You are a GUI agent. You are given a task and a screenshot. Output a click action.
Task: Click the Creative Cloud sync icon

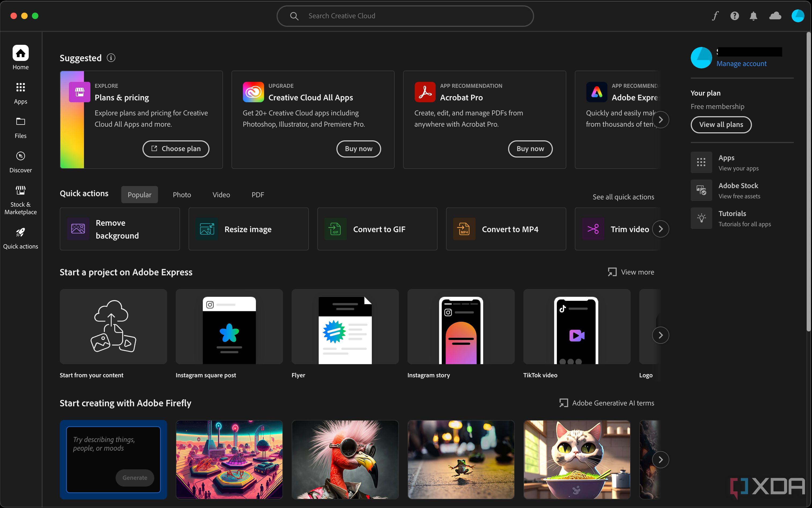pyautogui.click(x=775, y=16)
